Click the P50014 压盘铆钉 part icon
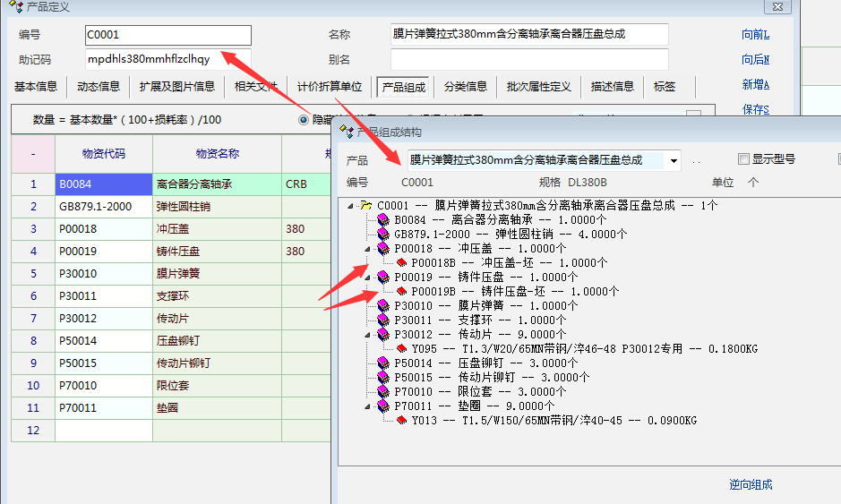 tap(383, 363)
